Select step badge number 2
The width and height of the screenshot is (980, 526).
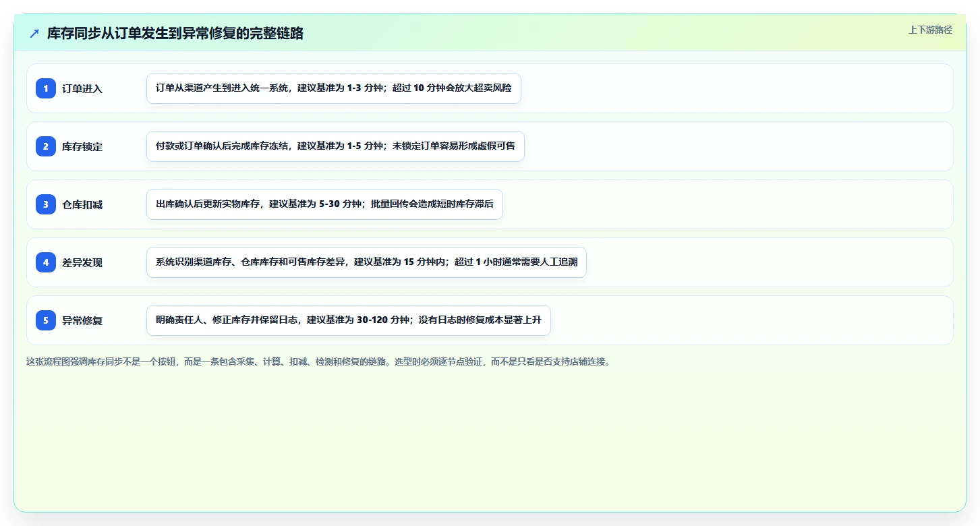tap(46, 146)
